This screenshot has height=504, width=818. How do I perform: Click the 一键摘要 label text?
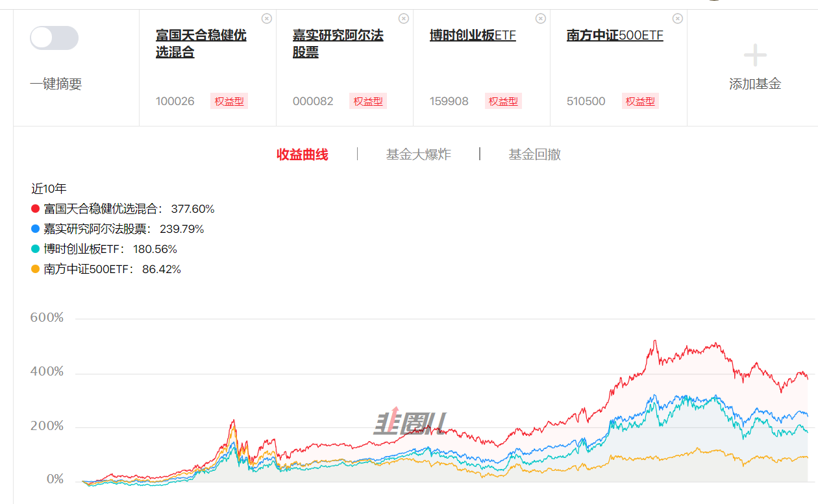tap(56, 84)
